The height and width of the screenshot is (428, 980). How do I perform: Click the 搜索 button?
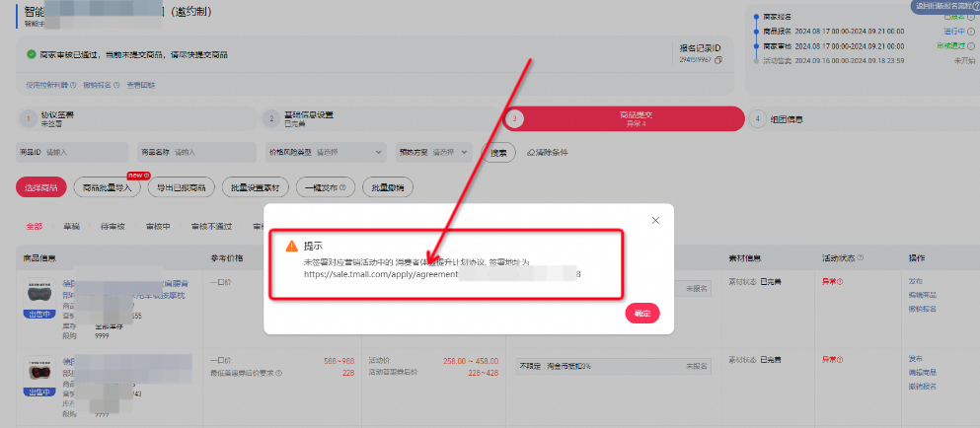(x=498, y=153)
